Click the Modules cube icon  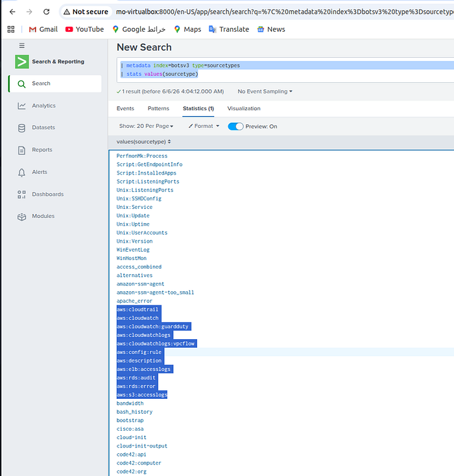(x=21, y=217)
